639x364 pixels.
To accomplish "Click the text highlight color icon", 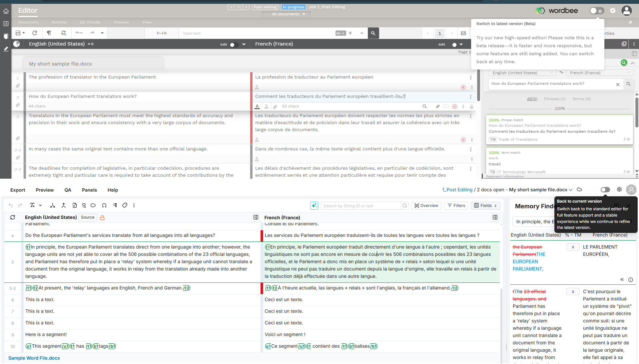I will tap(257, 106).
